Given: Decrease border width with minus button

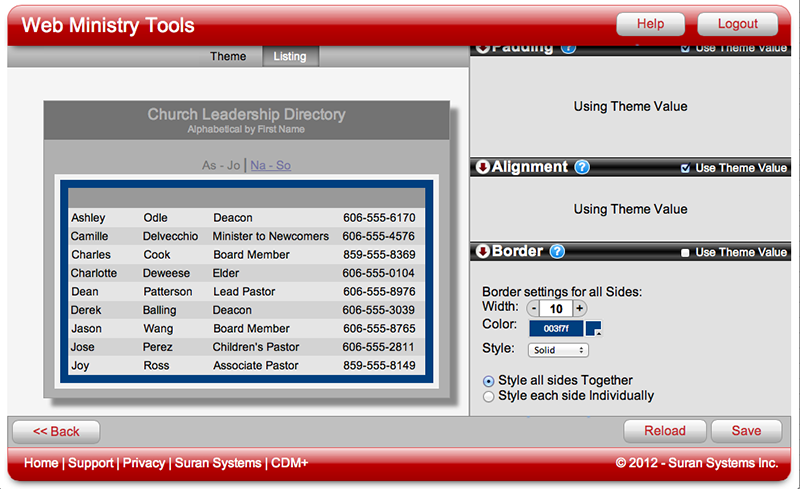Looking at the screenshot, I should (533, 309).
